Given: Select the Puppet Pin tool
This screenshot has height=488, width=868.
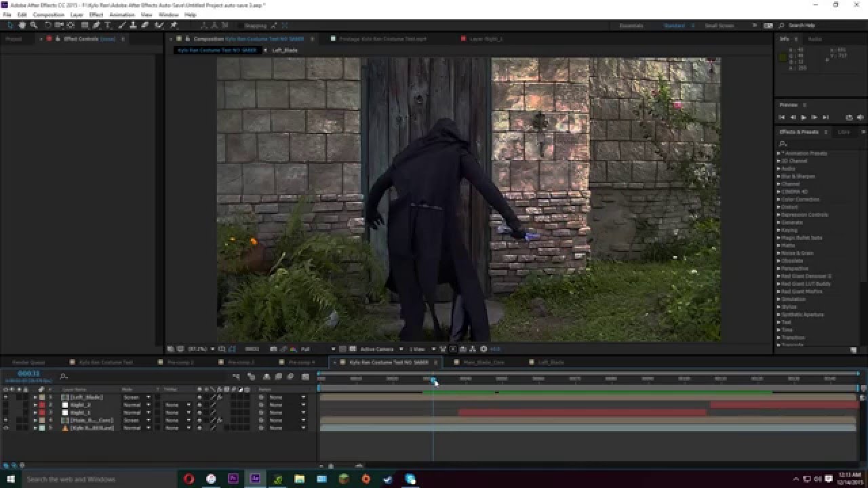Looking at the screenshot, I should (x=174, y=25).
